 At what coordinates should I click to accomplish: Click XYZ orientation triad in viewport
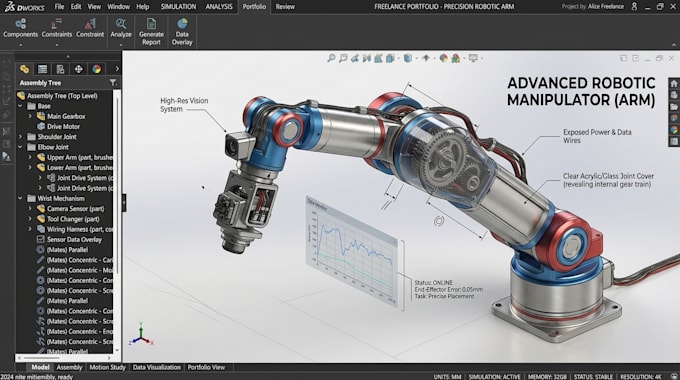pyautogui.click(x=141, y=334)
